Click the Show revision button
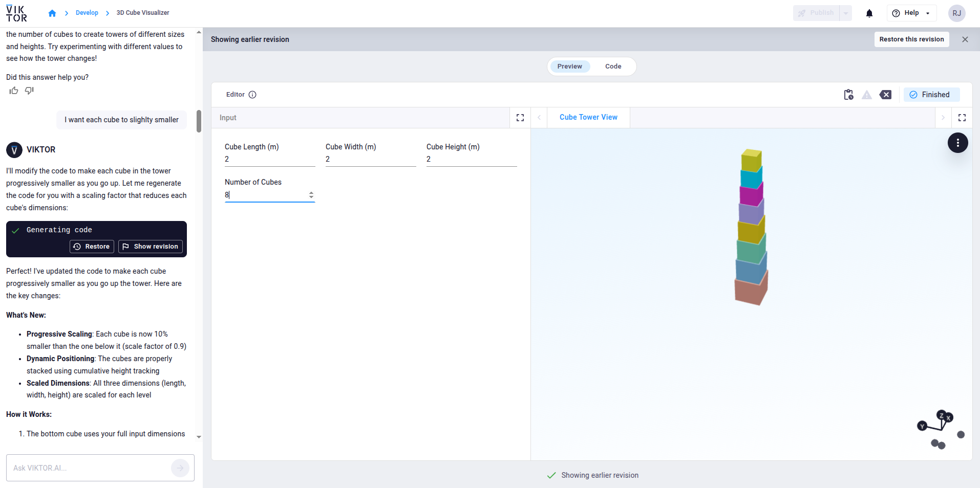The height and width of the screenshot is (488, 980). [x=151, y=247]
